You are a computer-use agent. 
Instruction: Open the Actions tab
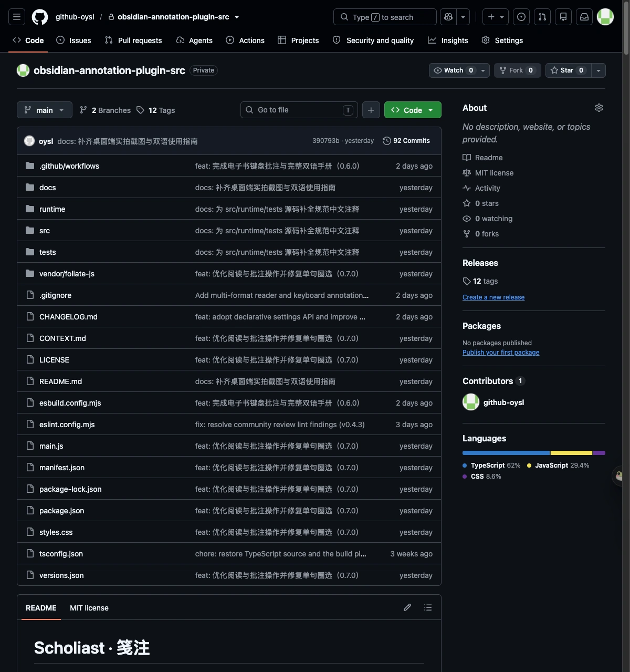point(245,40)
